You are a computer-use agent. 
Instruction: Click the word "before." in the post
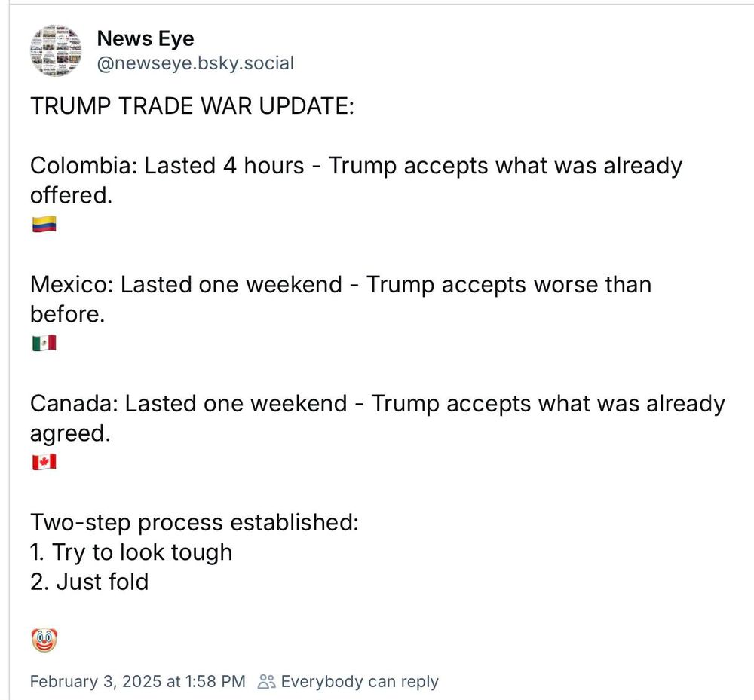click(67, 314)
